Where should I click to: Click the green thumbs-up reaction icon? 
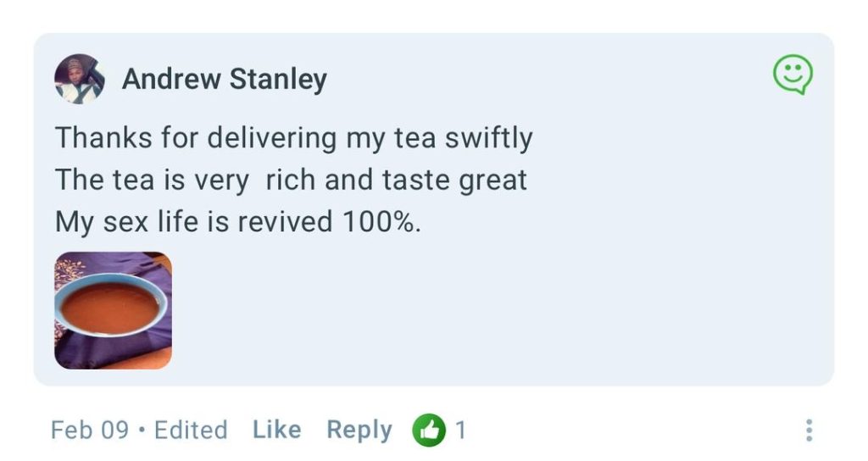[x=429, y=430]
